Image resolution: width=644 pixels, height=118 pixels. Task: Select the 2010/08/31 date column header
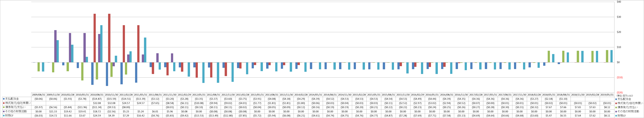[97, 95]
